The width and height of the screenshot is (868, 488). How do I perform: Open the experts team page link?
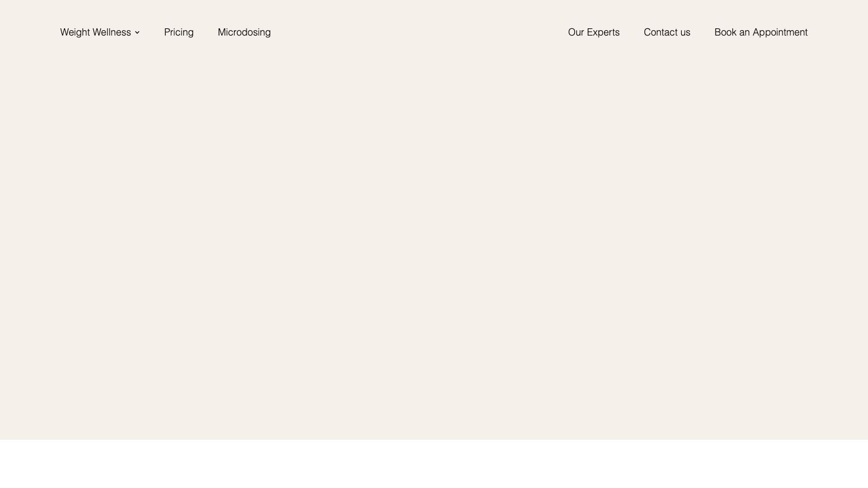click(593, 33)
